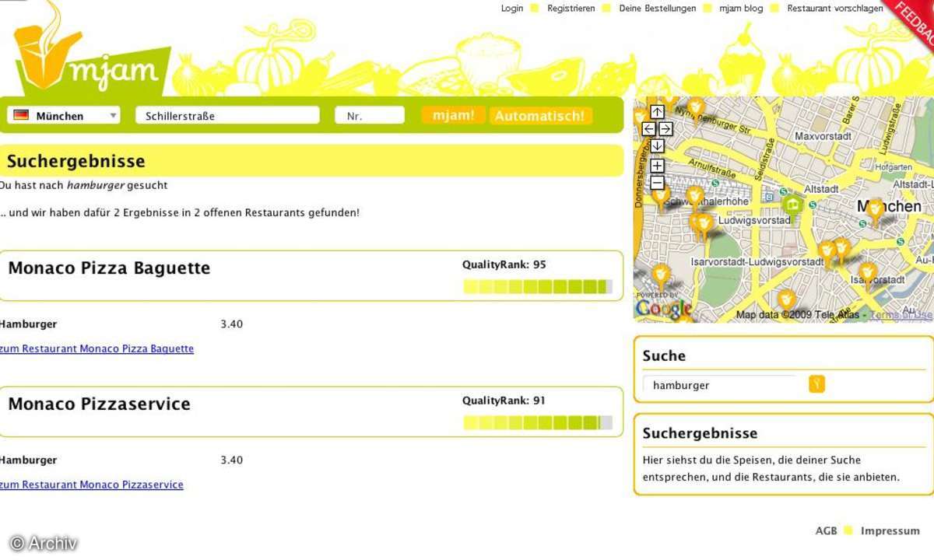The image size is (934, 560).
Task: Click the restaurant pin over the München label
Action: [875, 210]
